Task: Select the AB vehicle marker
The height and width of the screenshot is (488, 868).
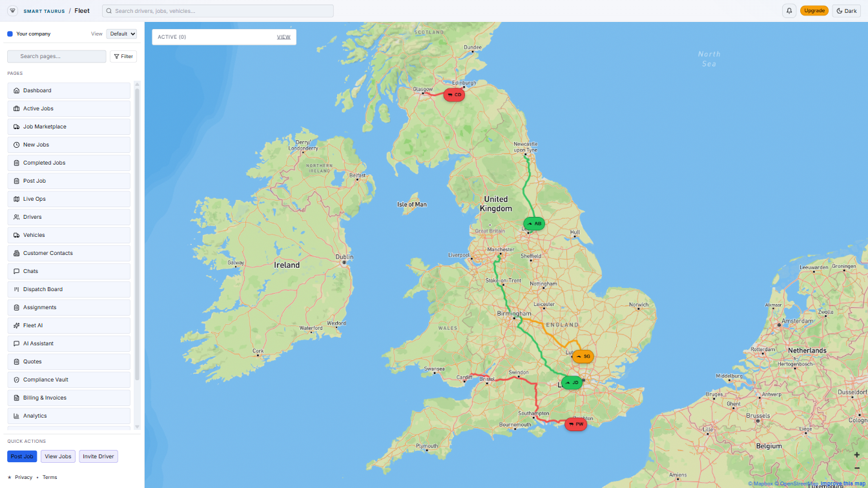Action: click(x=533, y=223)
